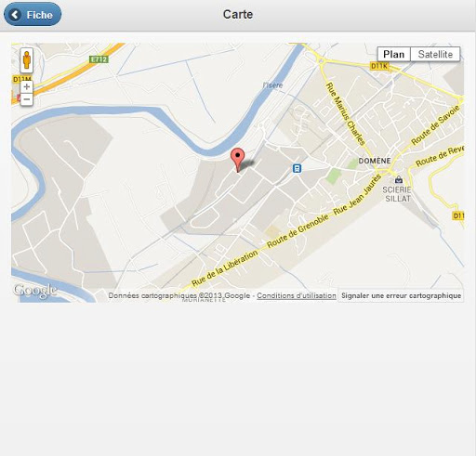The image size is (476, 456).
Task: Zoom in with the plus button
Action: tap(27, 87)
